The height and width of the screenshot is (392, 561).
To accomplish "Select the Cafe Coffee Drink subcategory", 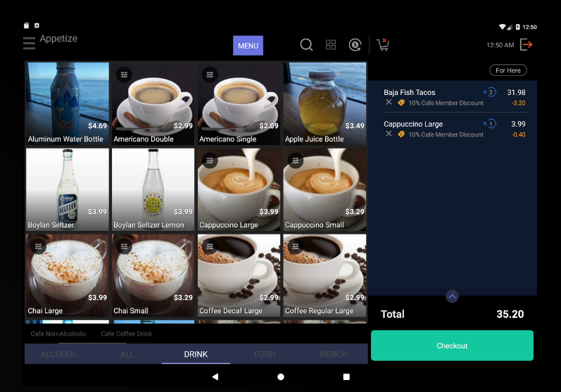I will click(126, 334).
